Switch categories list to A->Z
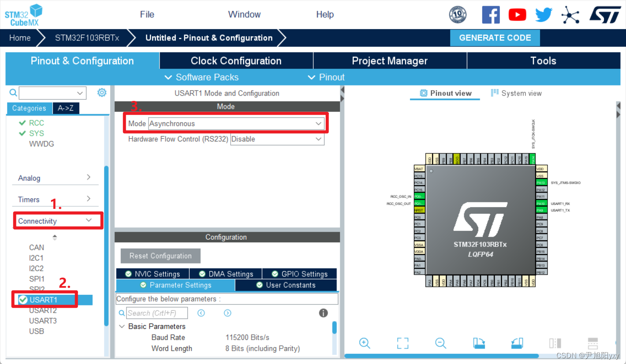The image size is (626, 364). click(66, 108)
